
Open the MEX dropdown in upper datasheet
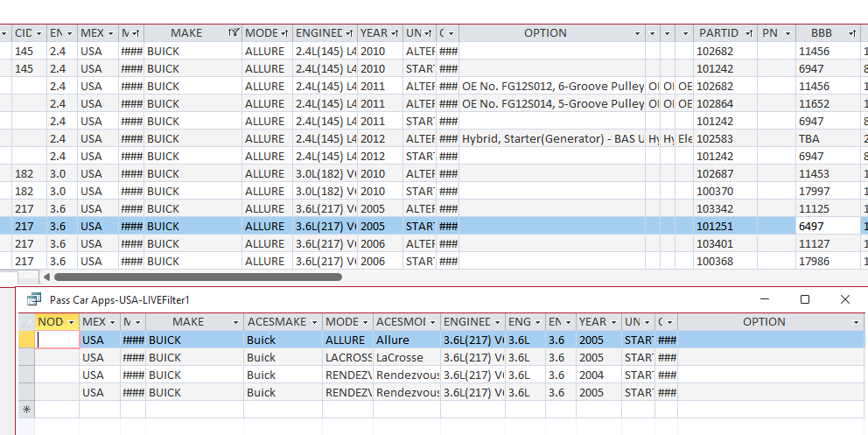pos(111,33)
